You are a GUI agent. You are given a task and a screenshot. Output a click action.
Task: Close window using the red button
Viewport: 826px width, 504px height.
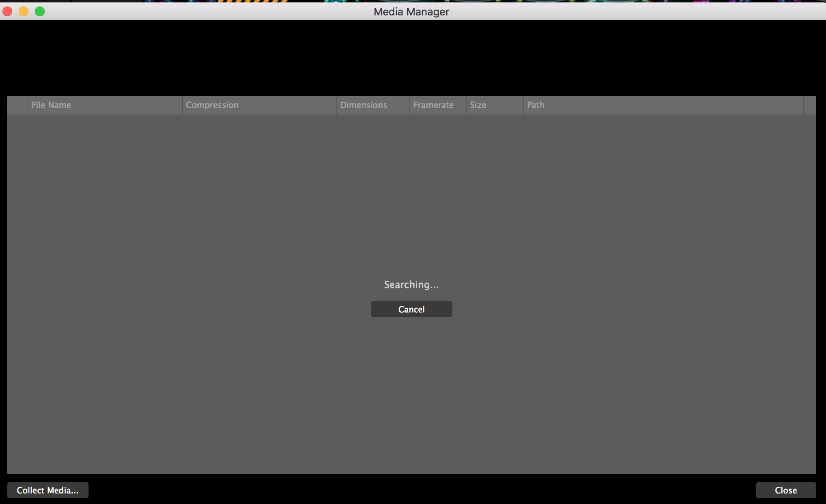(x=7, y=11)
